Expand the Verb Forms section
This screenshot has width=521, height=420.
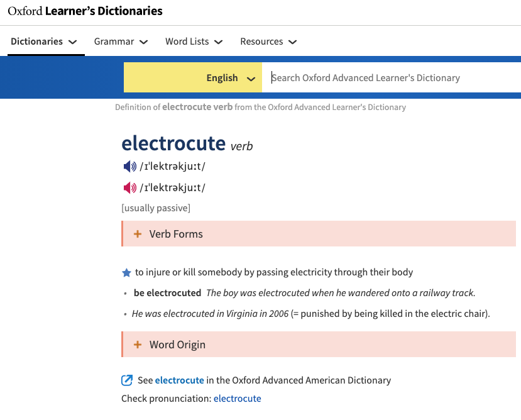point(319,234)
